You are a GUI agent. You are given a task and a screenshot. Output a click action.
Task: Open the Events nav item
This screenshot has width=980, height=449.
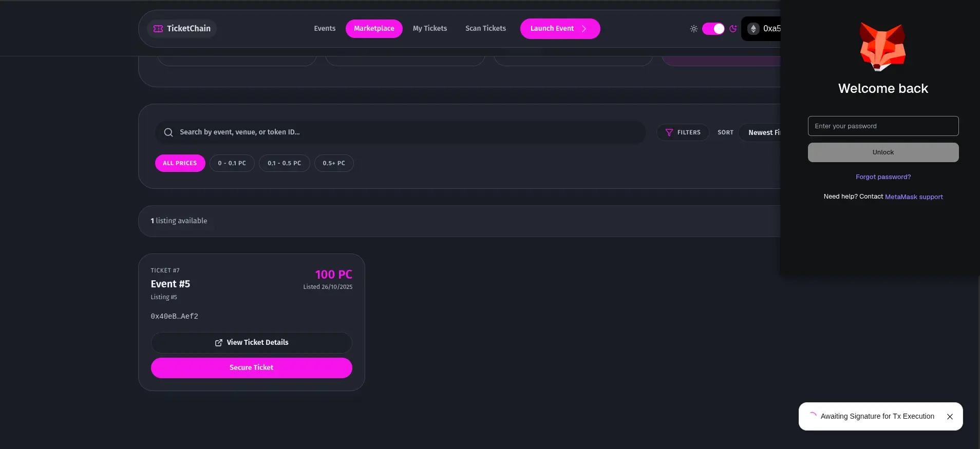tap(325, 29)
